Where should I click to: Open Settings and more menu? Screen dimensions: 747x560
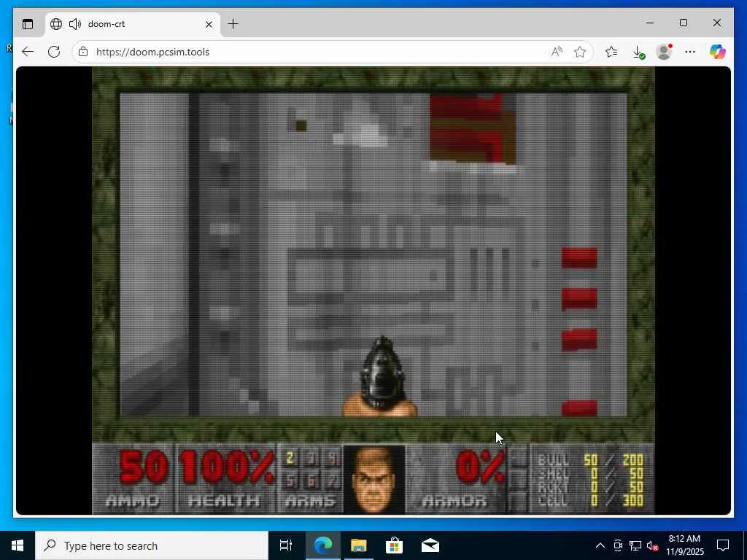click(x=690, y=52)
